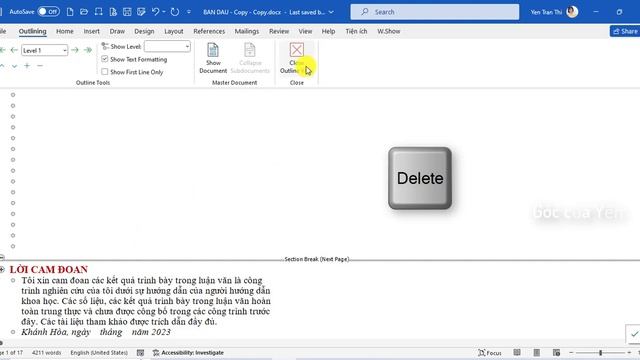
Task: Click the Section Break (Next Page) marker
Action: coord(317,259)
